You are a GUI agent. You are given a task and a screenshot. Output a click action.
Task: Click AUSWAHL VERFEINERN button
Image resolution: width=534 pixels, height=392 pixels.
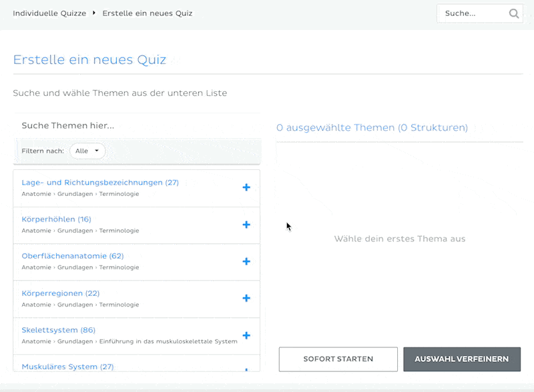[x=462, y=359]
